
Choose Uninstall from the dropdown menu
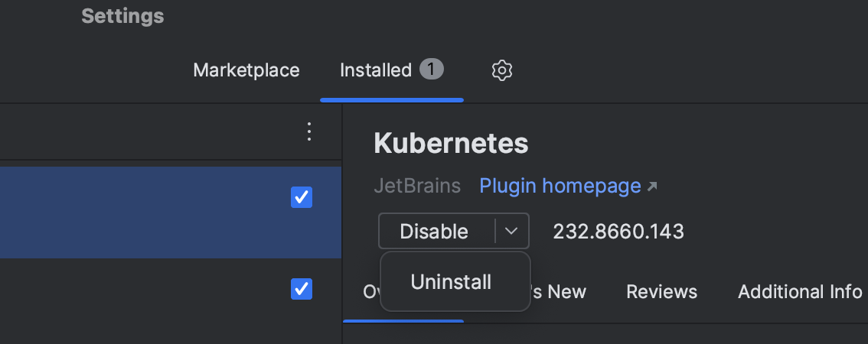(x=451, y=281)
